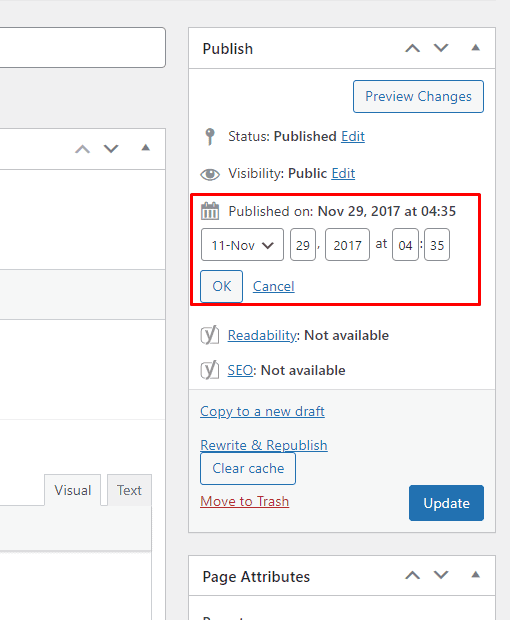Click the calendar icon beside Published on
Viewport: 510px width, 620px height.
click(x=210, y=211)
